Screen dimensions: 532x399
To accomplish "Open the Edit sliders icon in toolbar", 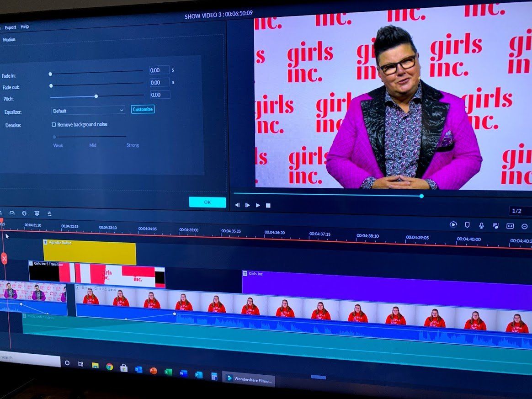I will (49, 214).
